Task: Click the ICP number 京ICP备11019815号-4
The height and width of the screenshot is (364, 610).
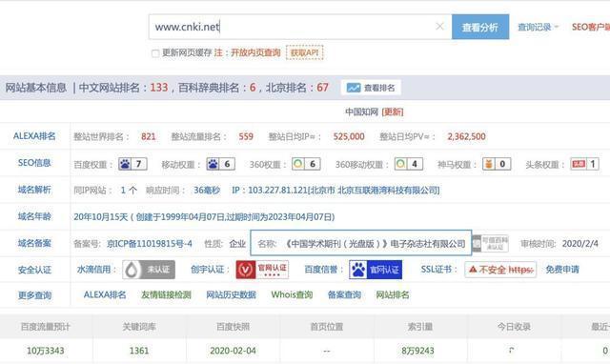Action: 150,244
